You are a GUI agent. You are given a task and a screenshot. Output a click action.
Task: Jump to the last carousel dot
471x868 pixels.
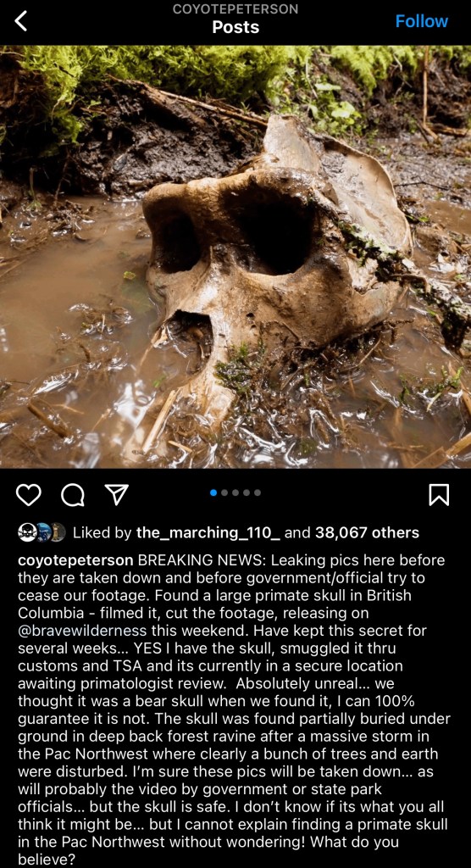tap(258, 492)
